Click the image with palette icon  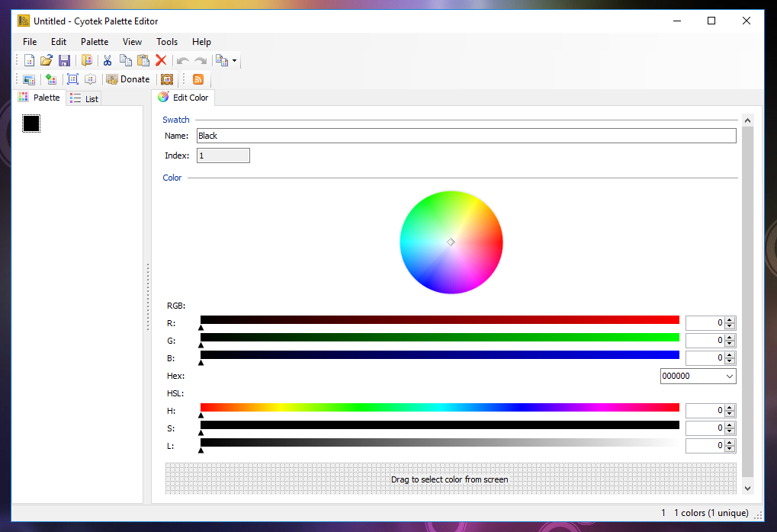pyautogui.click(x=29, y=79)
